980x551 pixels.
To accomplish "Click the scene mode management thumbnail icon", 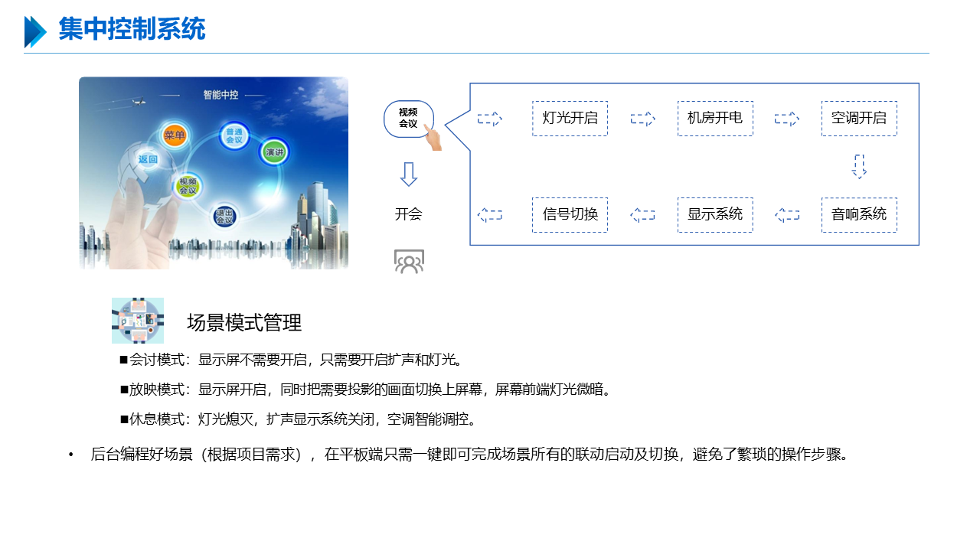I will tap(138, 321).
